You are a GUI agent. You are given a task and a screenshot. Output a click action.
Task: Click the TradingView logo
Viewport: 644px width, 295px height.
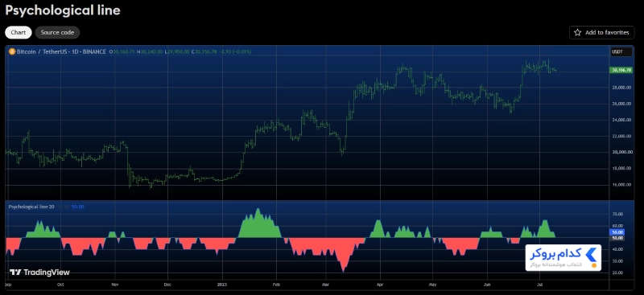point(39,272)
